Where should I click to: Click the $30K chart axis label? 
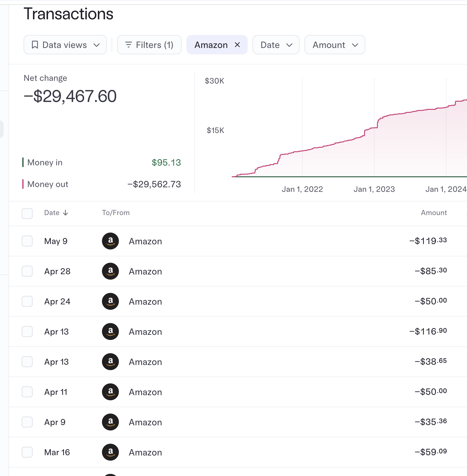point(214,81)
